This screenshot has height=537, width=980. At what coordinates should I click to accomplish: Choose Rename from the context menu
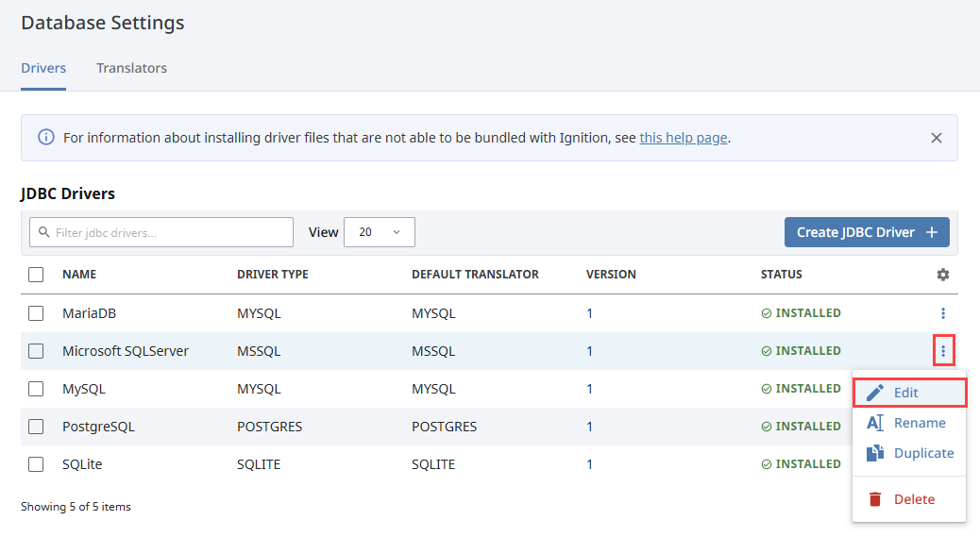coord(909,423)
